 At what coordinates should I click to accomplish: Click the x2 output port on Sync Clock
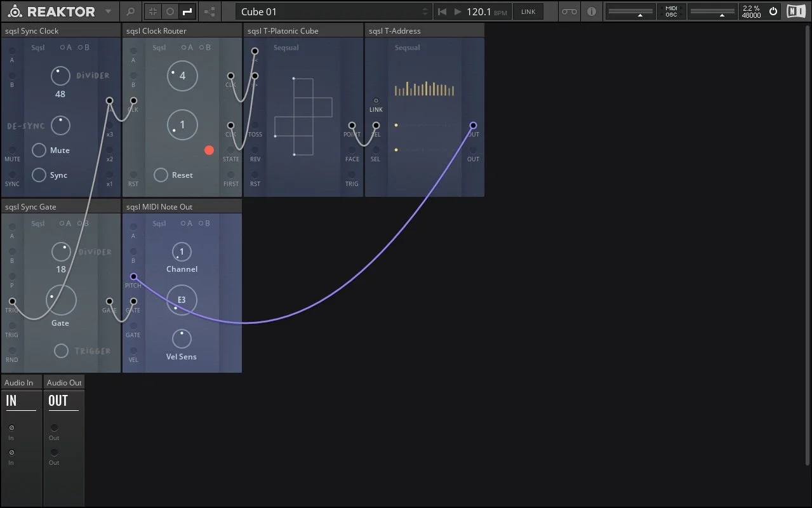109,150
